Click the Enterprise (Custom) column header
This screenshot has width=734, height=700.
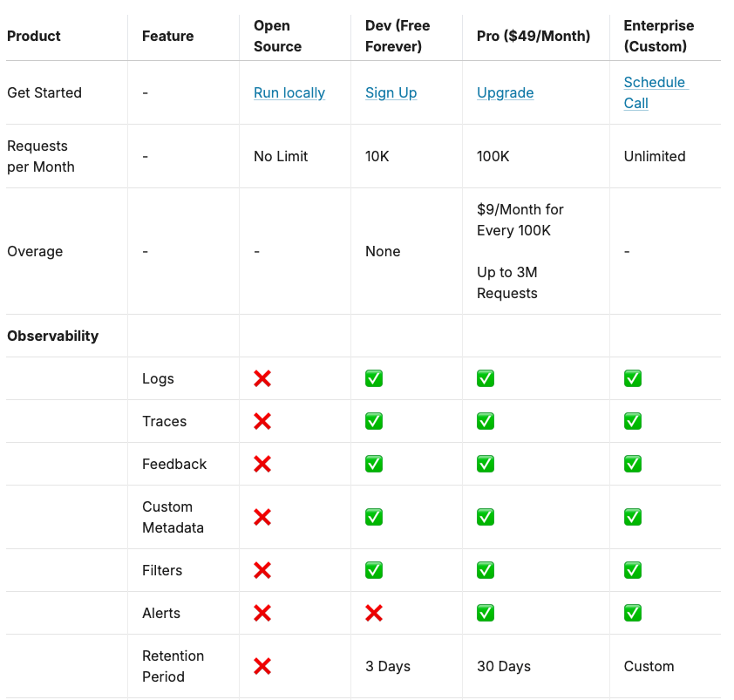[x=659, y=36]
